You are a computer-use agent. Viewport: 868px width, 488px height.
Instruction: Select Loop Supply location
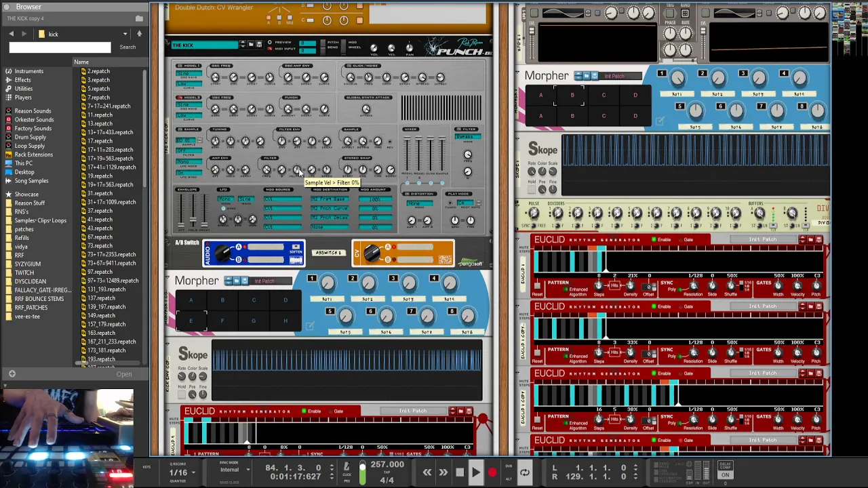(x=29, y=146)
